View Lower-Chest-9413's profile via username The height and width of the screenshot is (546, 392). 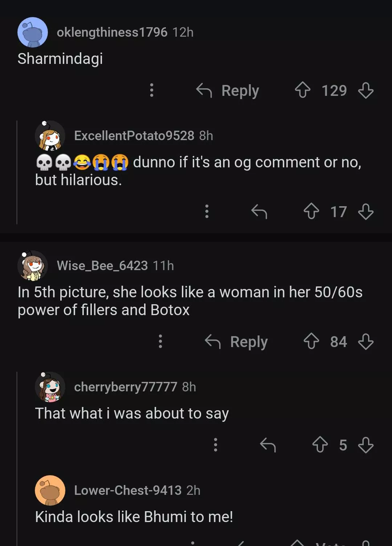pos(127,490)
